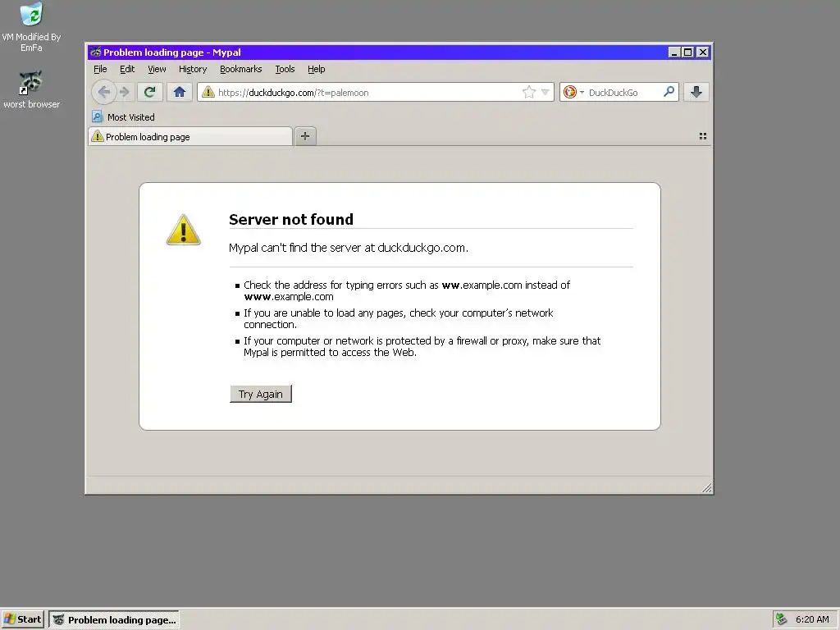Click the warning icon in address bar
The height and width of the screenshot is (630, 840).
(208, 92)
